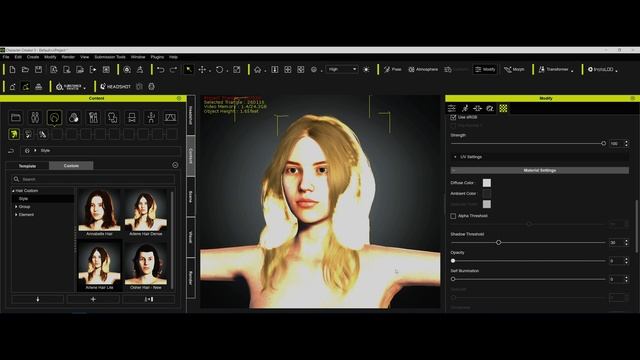Image resolution: width=640 pixels, height=360 pixels.
Task: Select the Hair category icon in Content
Action: point(54,118)
